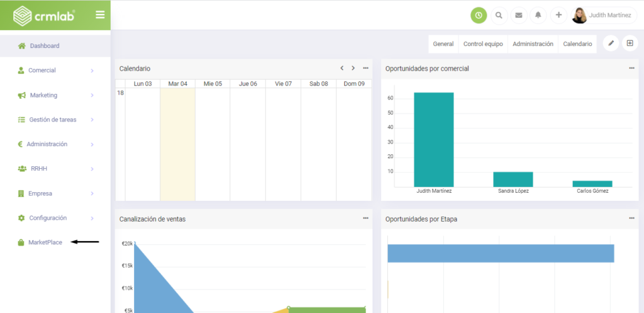
Task: Click the MarketPlace bag icon
Action: 21,242
